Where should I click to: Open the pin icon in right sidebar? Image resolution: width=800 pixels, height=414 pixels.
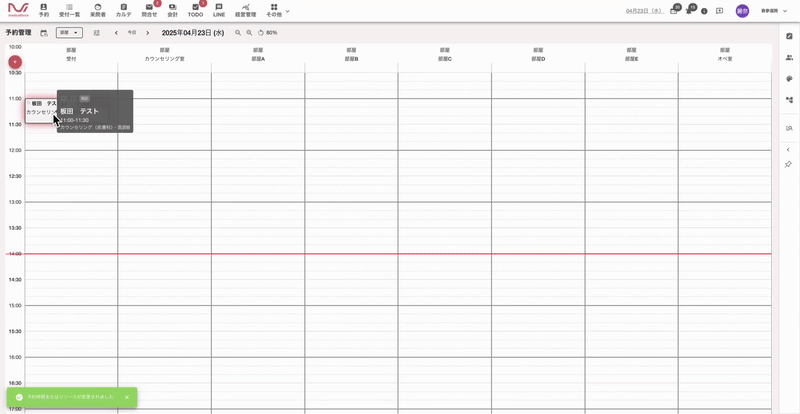click(x=788, y=164)
